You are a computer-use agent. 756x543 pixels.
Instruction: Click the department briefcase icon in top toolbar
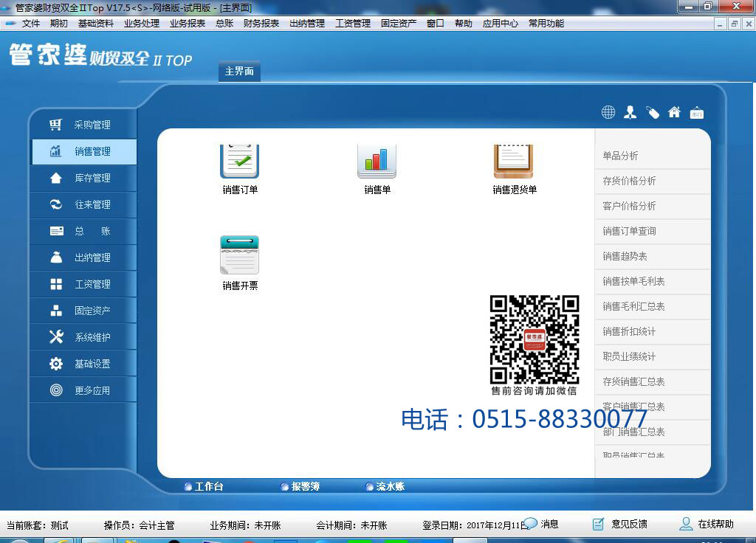[x=697, y=113]
